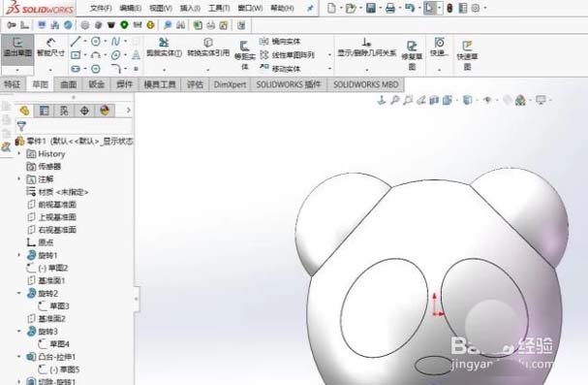
Task: Select the Smart Dimension (智能尺寸) tool
Action: point(50,47)
